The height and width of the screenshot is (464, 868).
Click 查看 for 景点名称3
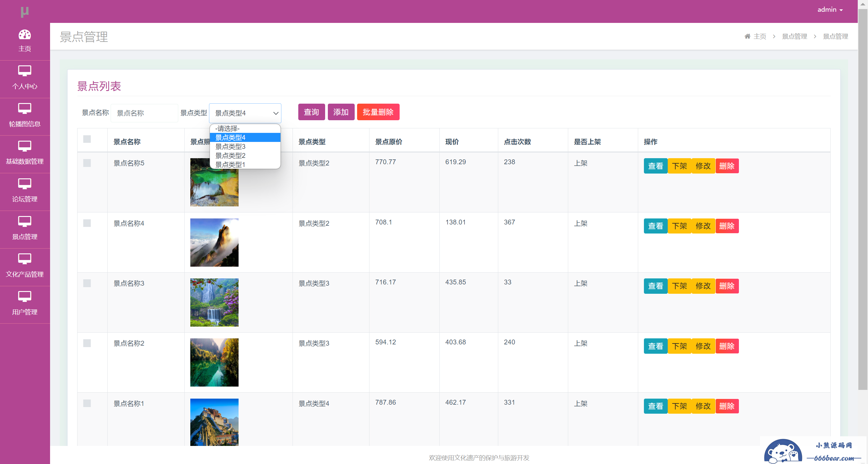point(655,286)
